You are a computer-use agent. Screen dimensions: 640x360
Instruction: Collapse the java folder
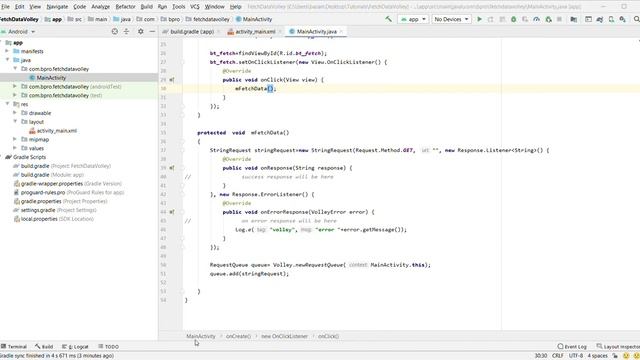7,60
